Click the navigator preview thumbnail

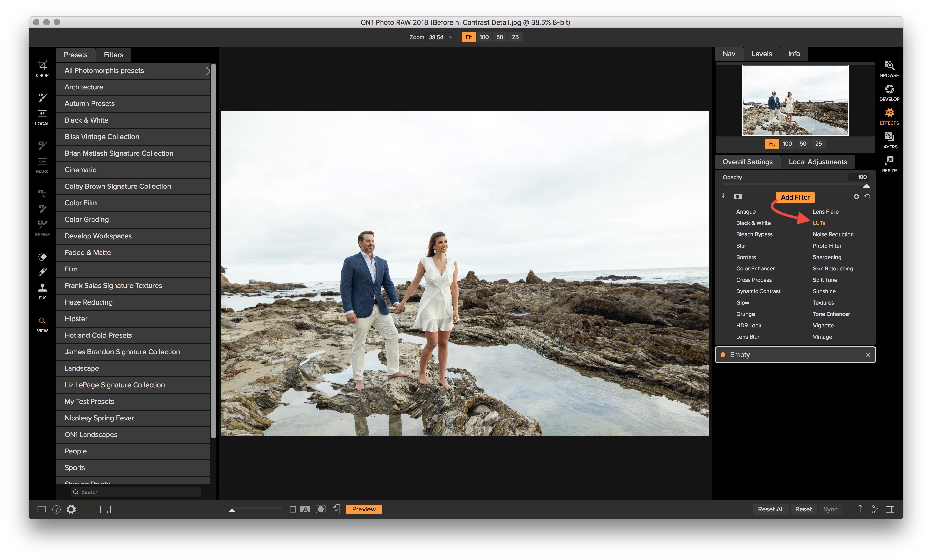(795, 100)
